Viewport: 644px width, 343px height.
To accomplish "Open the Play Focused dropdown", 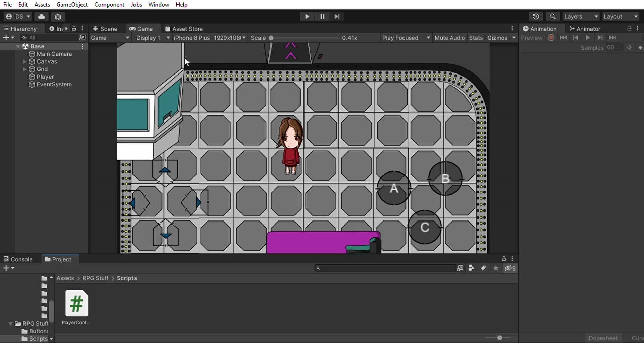I will (406, 38).
